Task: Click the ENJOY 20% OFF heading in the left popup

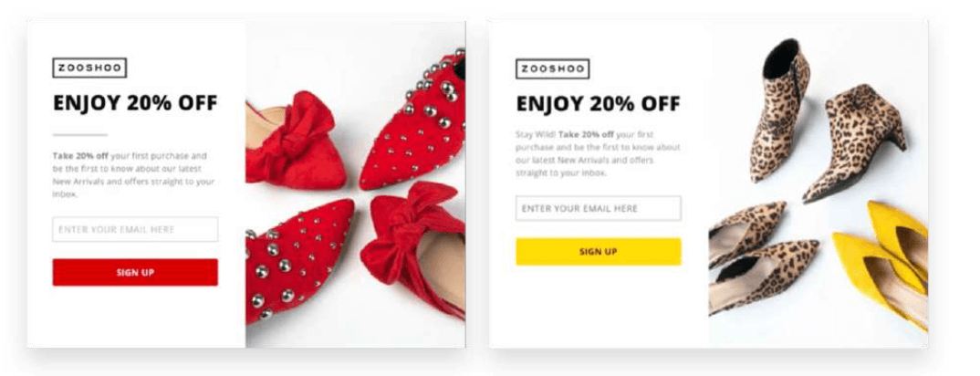Action: coord(135,102)
